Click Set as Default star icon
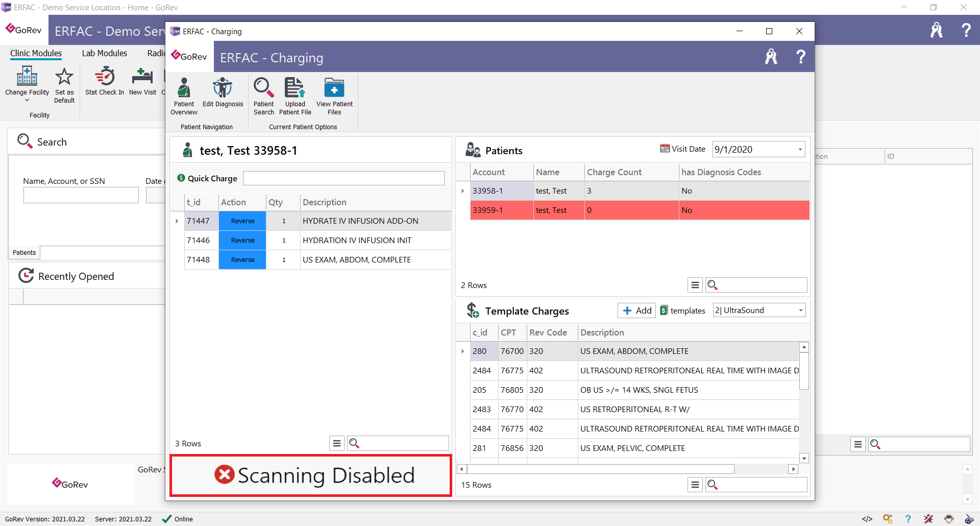980x526 pixels. (x=64, y=77)
